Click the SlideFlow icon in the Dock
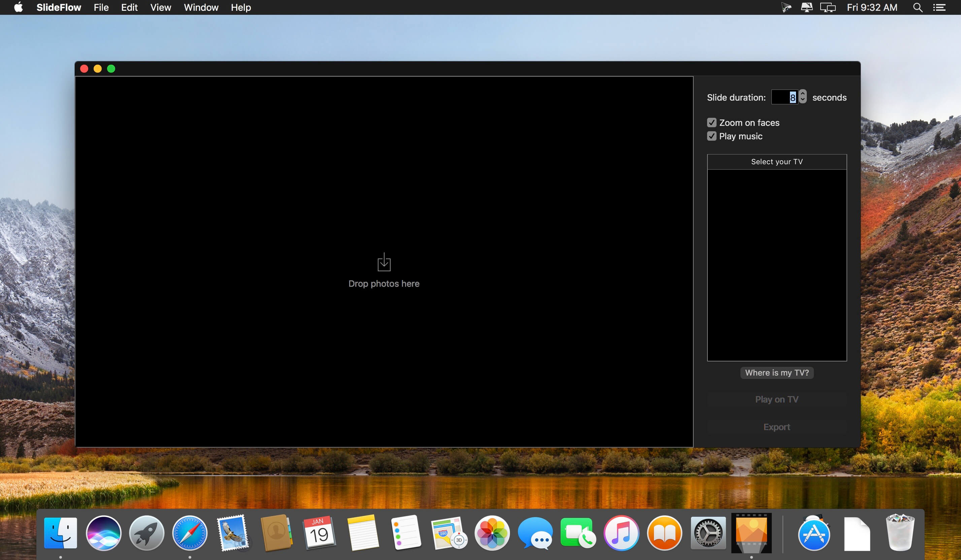This screenshot has width=961, height=560. coord(751,533)
